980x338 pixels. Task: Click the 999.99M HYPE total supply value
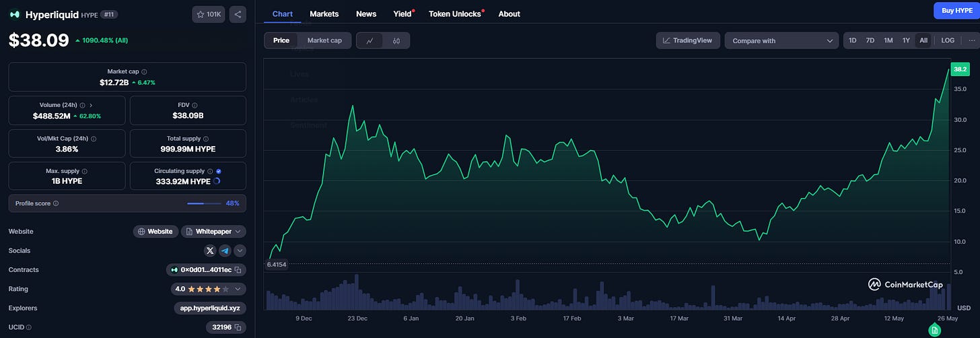pos(188,149)
